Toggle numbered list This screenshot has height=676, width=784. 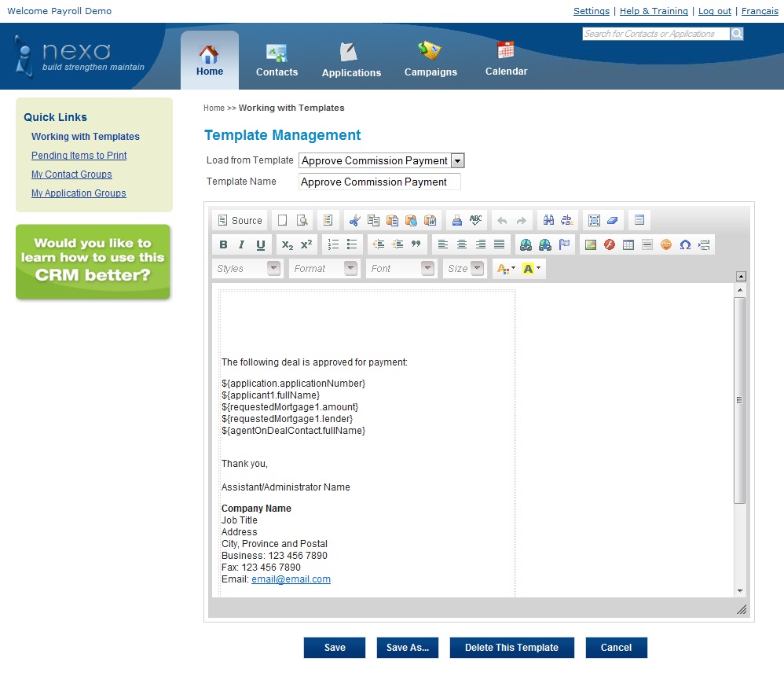click(x=333, y=244)
